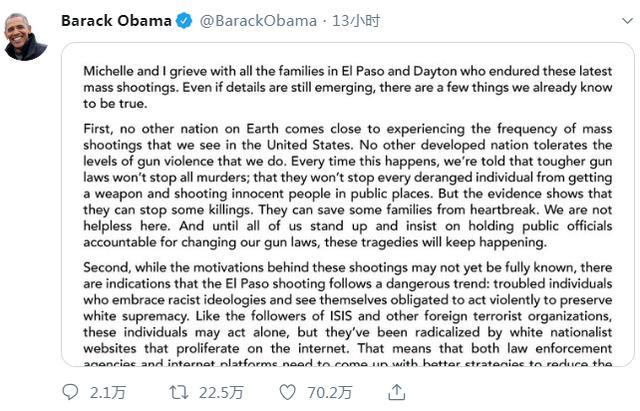Screen dimensions: 640x411
Task: Open the Barack Obama display name link
Action: tap(116, 21)
